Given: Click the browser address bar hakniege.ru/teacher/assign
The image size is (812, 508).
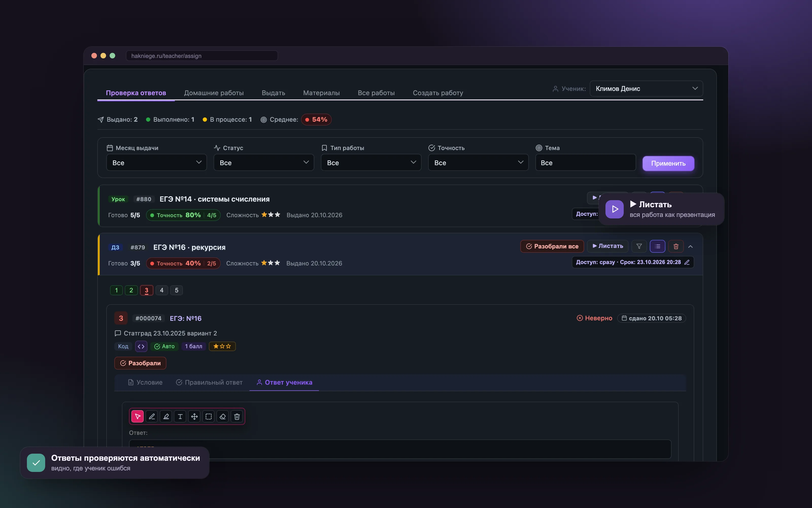Looking at the screenshot, I should point(202,56).
